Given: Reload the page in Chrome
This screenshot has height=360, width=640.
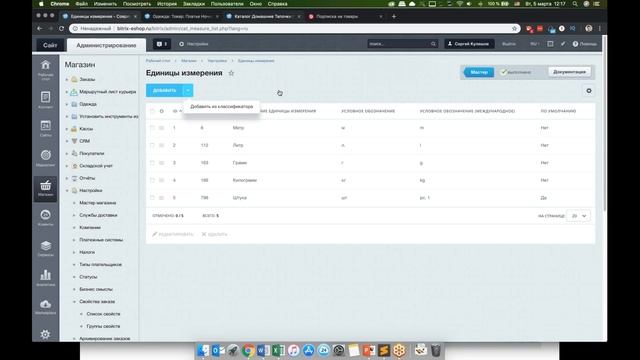Looking at the screenshot, I should pos(61,29).
